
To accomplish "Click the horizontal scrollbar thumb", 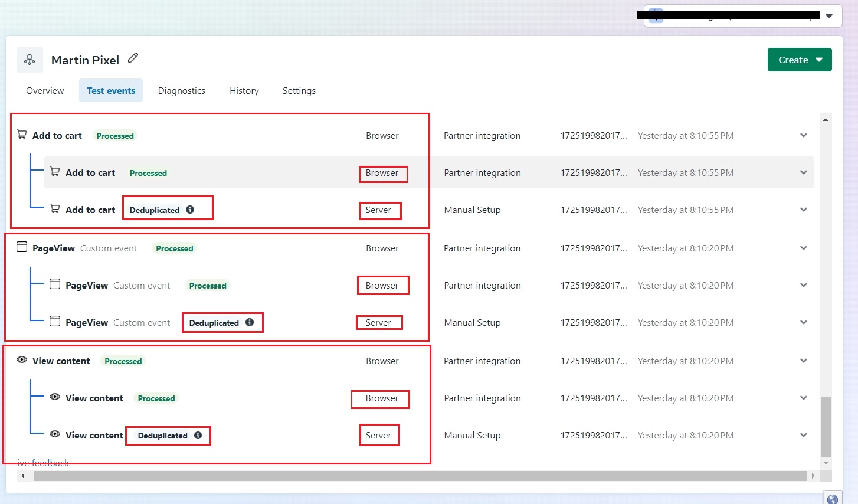I will tap(420, 476).
